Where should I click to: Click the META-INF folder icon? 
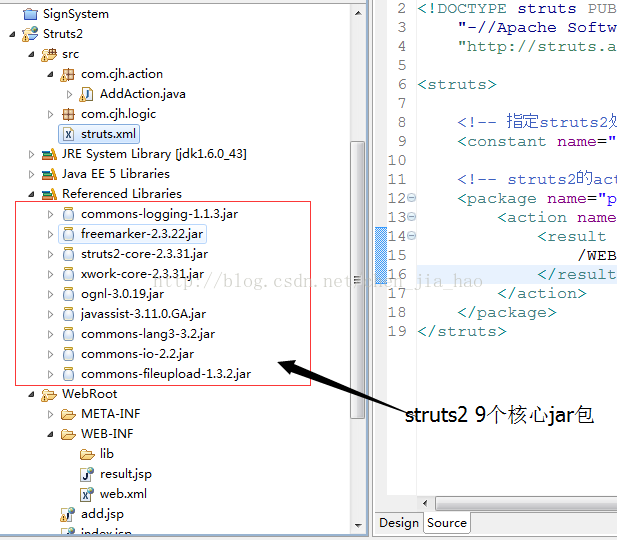(x=68, y=414)
